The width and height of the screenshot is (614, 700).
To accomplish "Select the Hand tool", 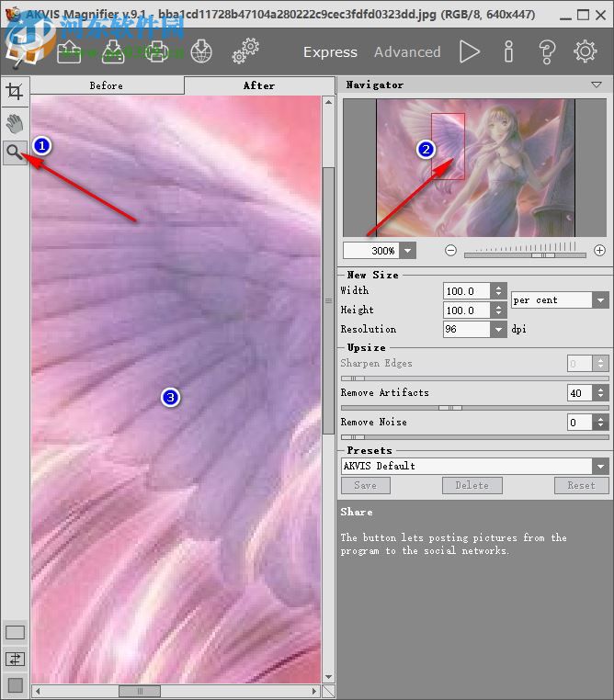I will point(15,124).
